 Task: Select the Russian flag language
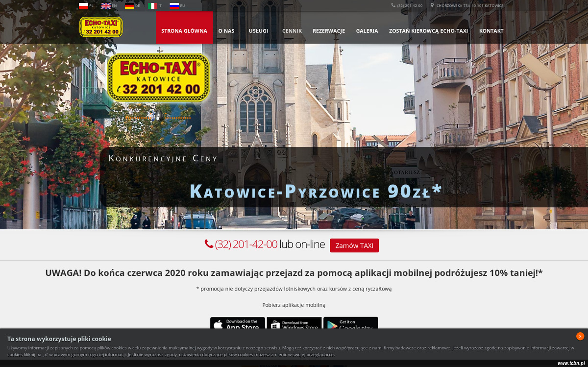(x=174, y=6)
